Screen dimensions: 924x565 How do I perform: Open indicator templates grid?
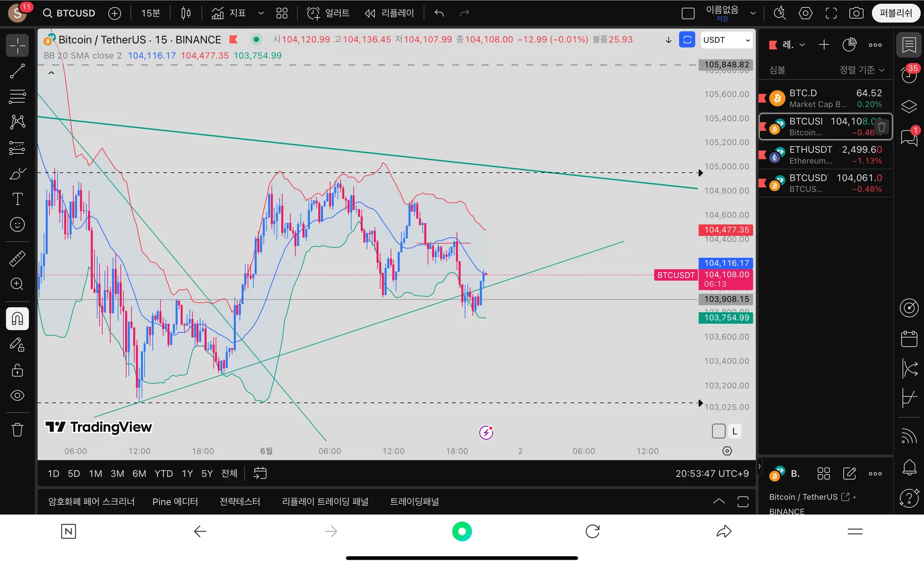point(282,13)
